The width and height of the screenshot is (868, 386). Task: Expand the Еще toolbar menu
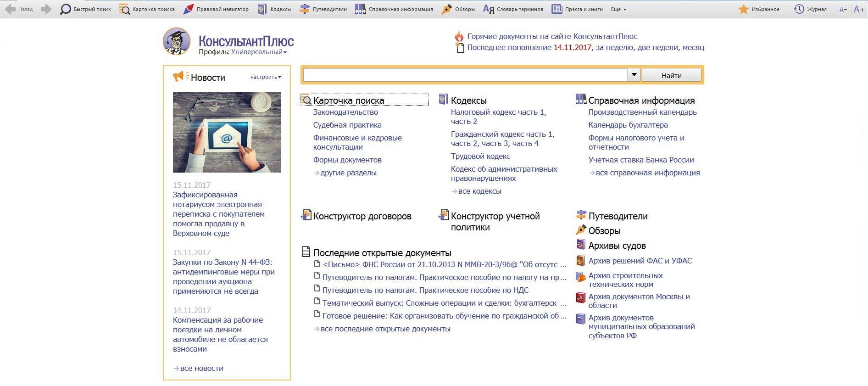click(619, 9)
